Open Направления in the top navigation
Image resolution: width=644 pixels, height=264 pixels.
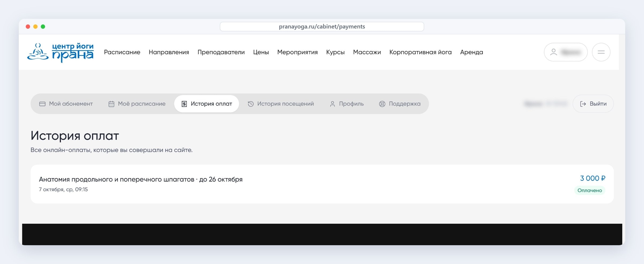[x=169, y=52]
